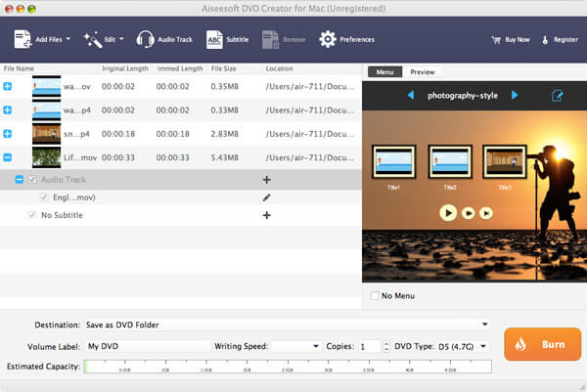Toggle the Audio Track checkbox
587x392 pixels.
click(x=32, y=180)
